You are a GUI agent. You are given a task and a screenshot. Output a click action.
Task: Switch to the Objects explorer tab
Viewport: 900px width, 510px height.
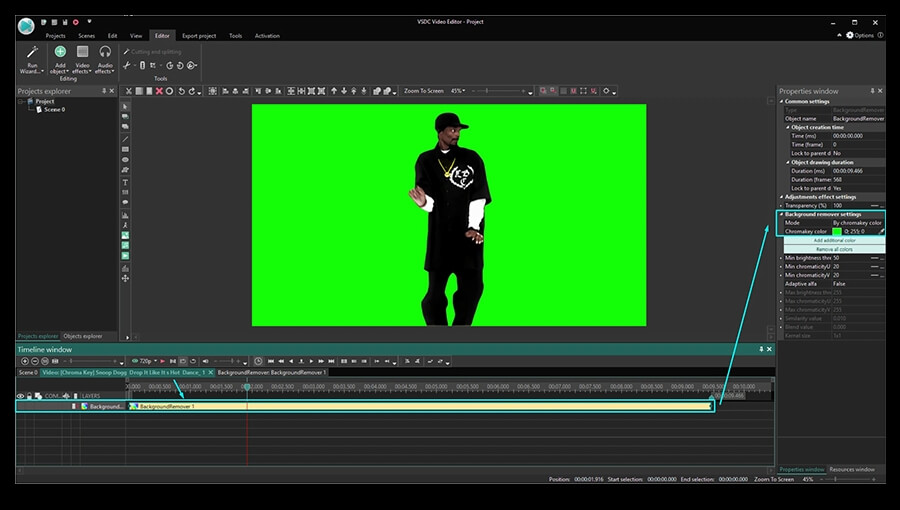click(83, 336)
